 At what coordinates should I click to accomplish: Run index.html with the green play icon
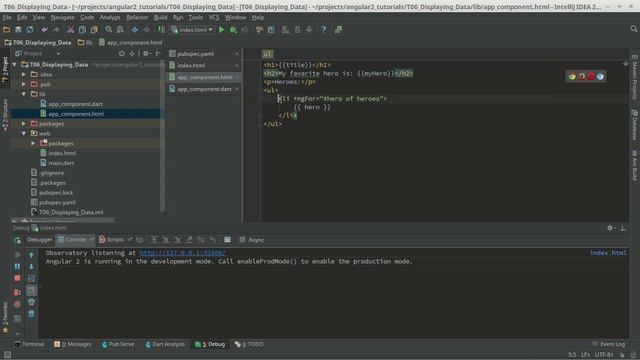click(x=221, y=30)
